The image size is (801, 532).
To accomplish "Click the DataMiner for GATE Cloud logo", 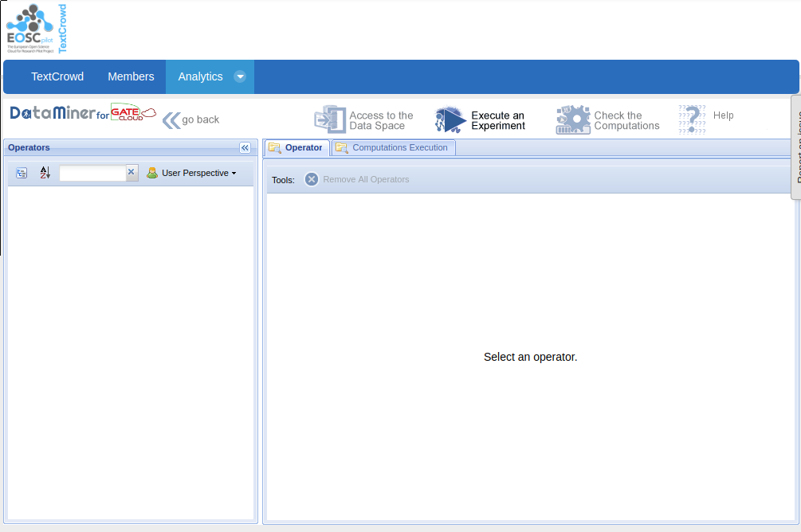I will pos(83,113).
